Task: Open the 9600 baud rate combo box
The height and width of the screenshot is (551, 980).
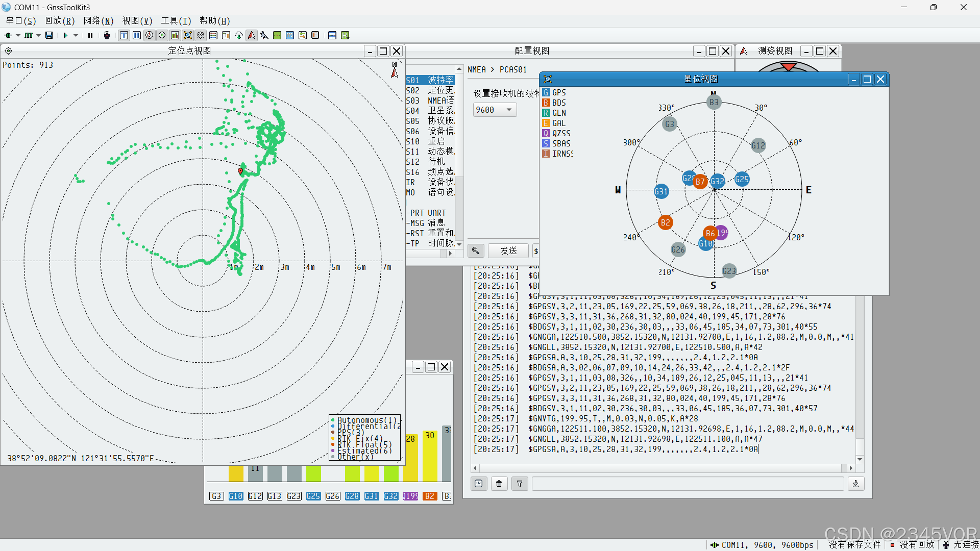Action: 495,110
